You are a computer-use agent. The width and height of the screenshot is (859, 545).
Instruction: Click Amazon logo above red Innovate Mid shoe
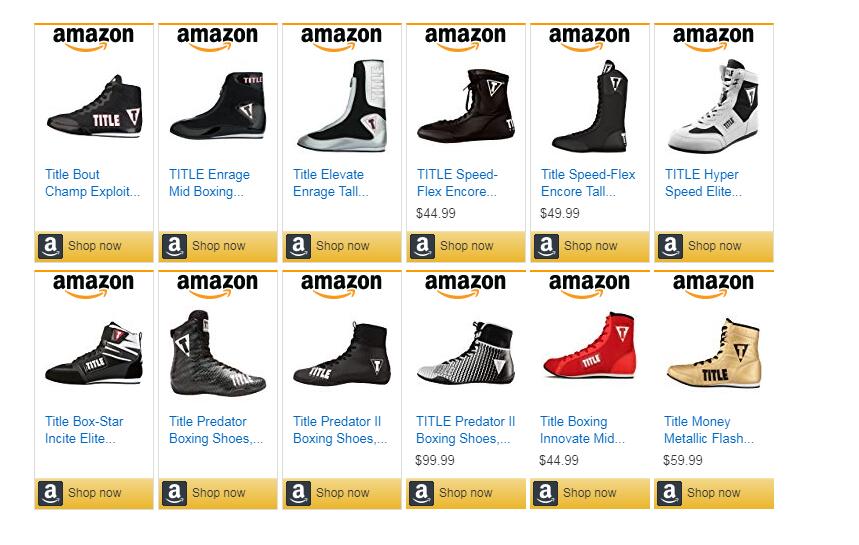click(589, 285)
